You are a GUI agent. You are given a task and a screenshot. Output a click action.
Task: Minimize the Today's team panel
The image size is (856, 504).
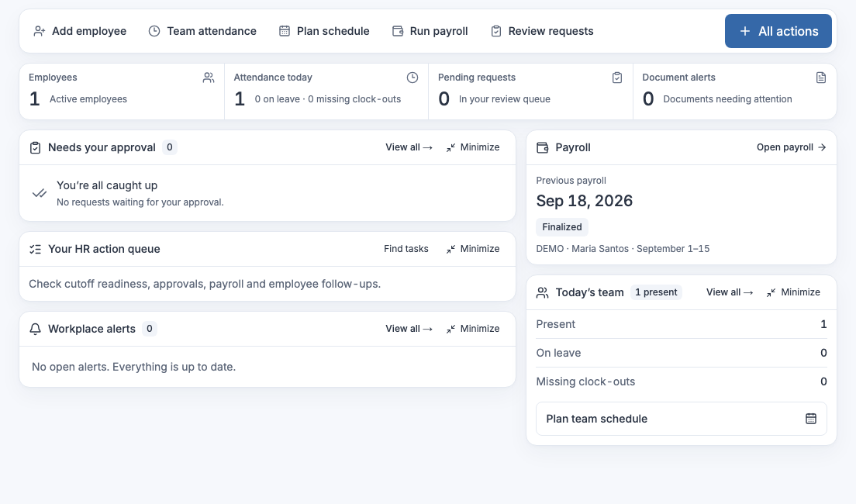tap(793, 292)
